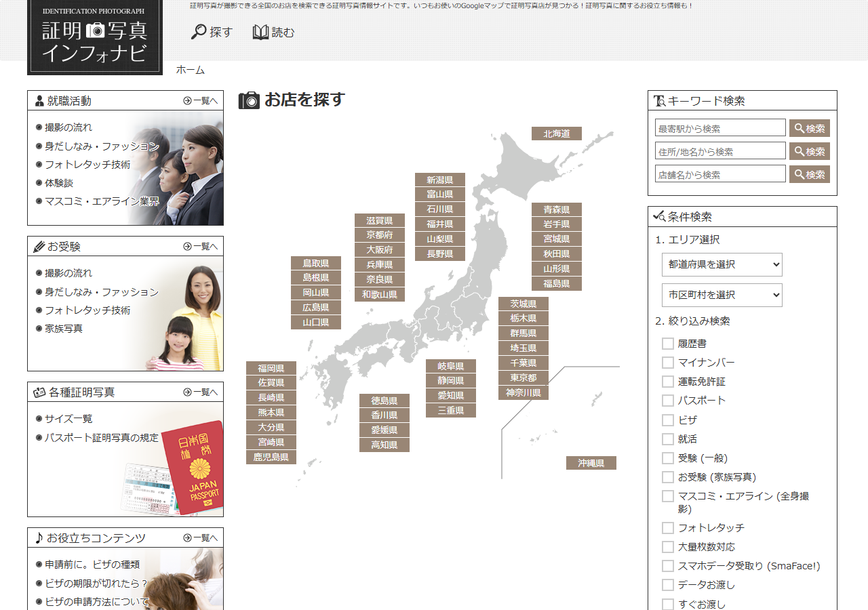868x610 pixels.
Task: Open the 都道府県を選択 dropdown
Action: 722,264
